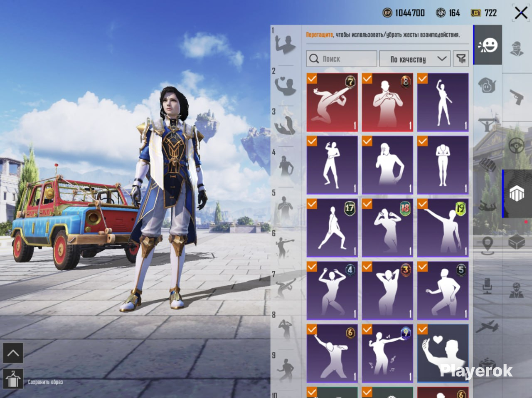This screenshot has height=398, width=532.
Task: Select emote slot 1
Action: [x=285, y=44]
